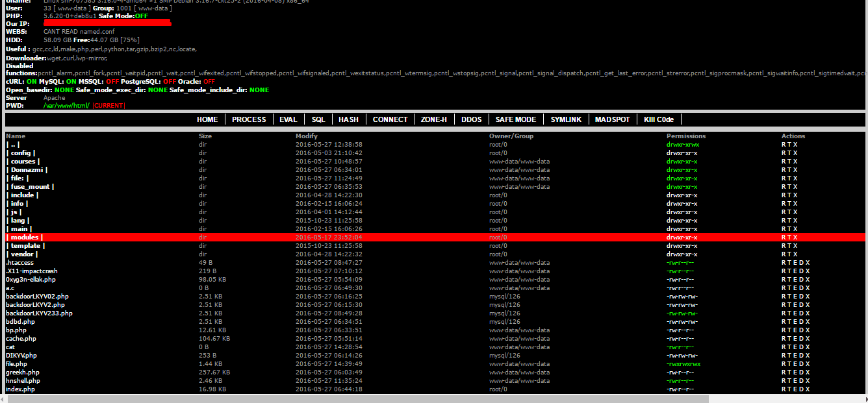Click the Size column header
Image resolution: width=868 pixels, height=403 pixels.
205,136
